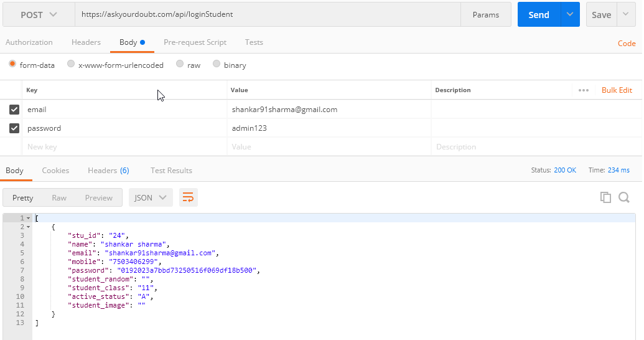This screenshot has width=644, height=340.
Task: Switch to the request Headers tab
Action: (86, 42)
